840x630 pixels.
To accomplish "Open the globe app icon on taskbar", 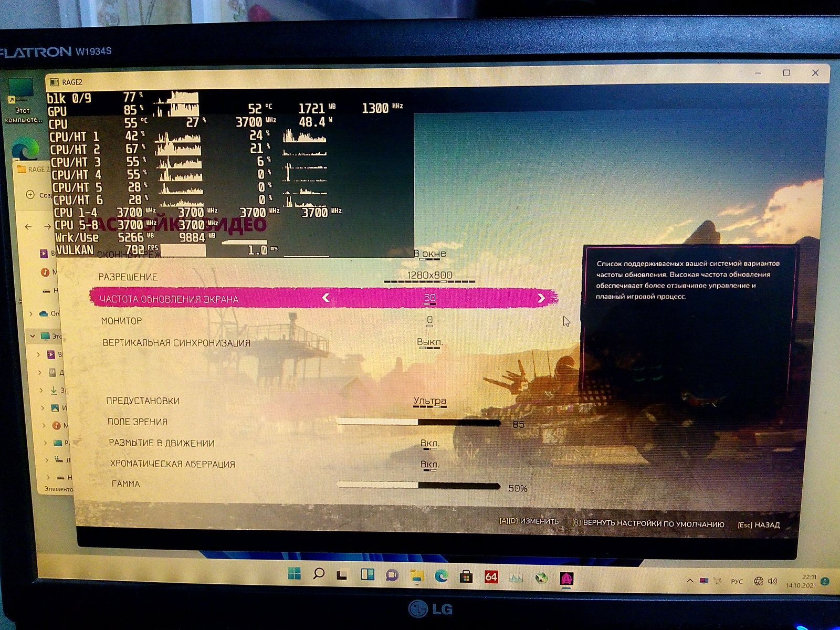I will click(541, 578).
